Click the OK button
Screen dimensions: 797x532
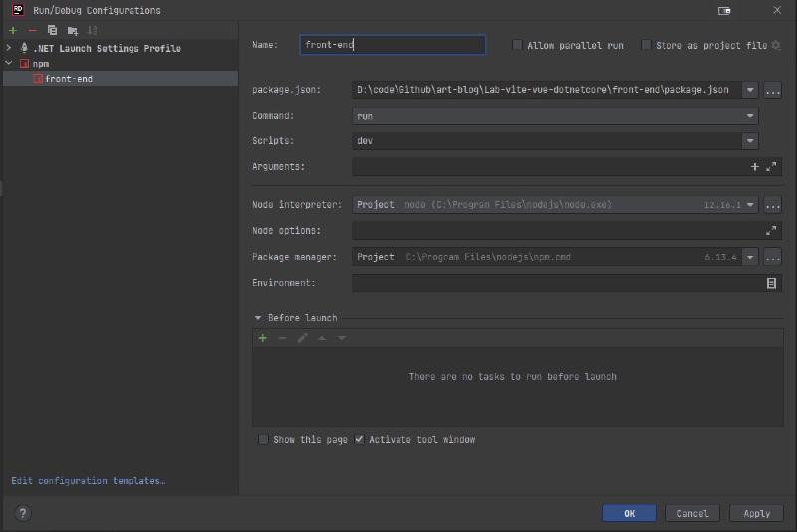(629, 513)
